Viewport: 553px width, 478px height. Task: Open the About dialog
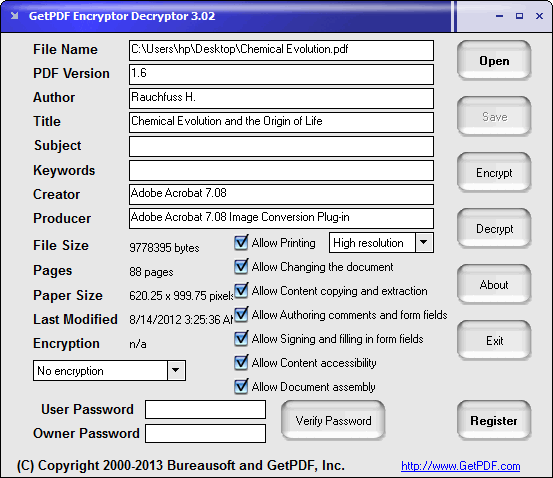[494, 285]
